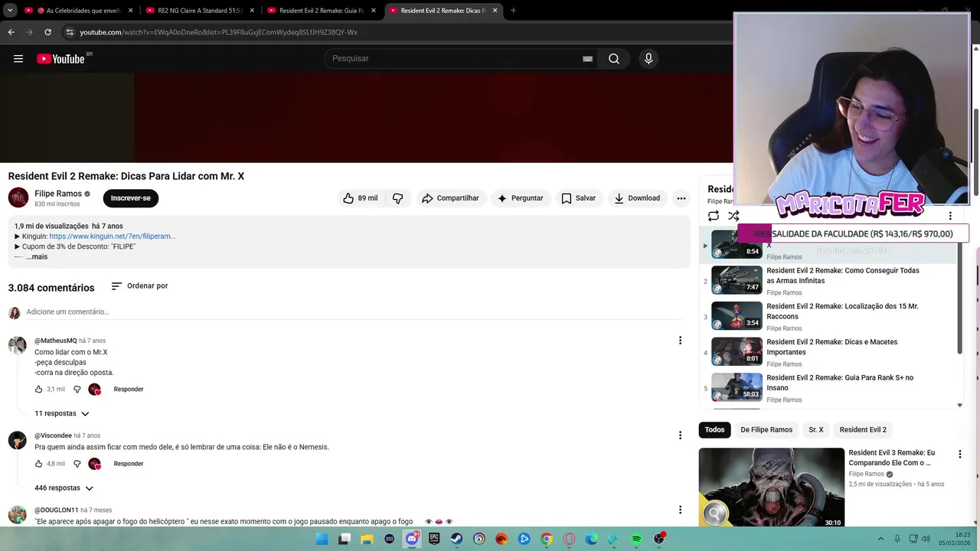Open Steam from the taskbar
The height and width of the screenshot is (551, 980).
pyautogui.click(x=456, y=539)
